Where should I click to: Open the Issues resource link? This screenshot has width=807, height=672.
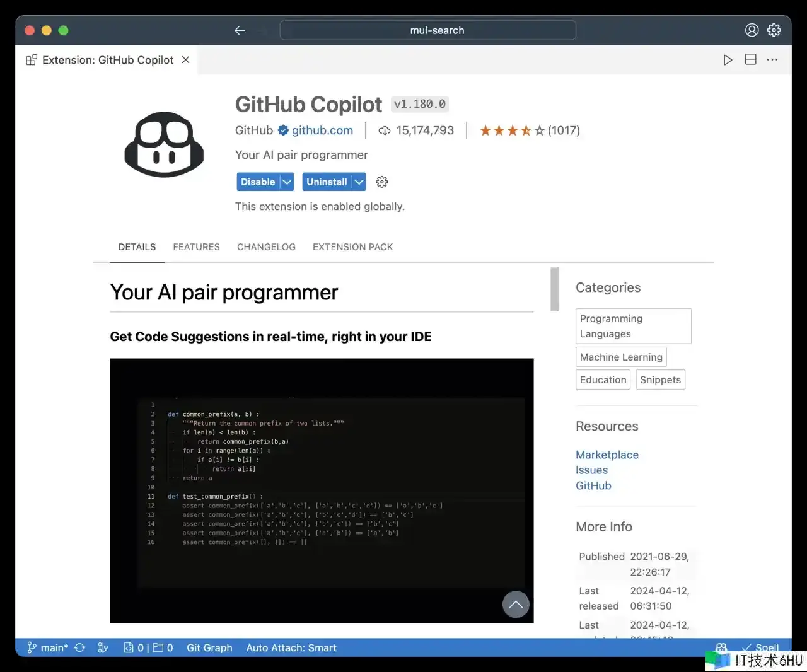click(x=591, y=470)
